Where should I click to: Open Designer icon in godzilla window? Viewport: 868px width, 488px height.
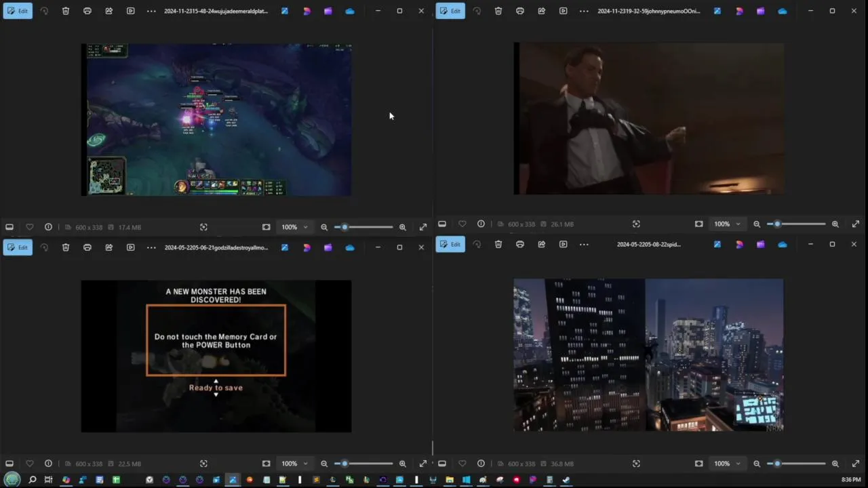pyautogui.click(x=307, y=247)
